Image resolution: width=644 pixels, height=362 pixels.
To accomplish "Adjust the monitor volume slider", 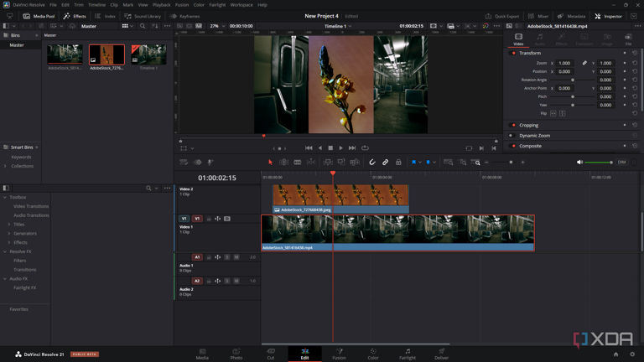I will 599,162.
